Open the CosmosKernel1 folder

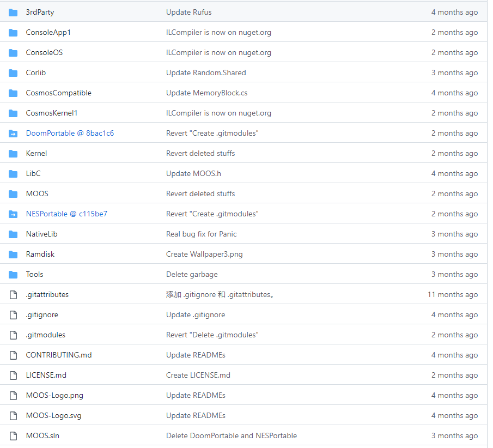click(x=52, y=113)
